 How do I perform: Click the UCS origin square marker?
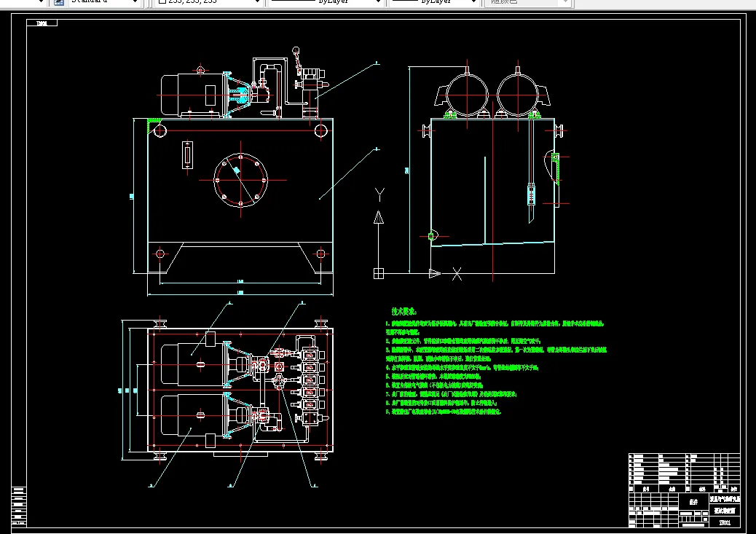(379, 273)
